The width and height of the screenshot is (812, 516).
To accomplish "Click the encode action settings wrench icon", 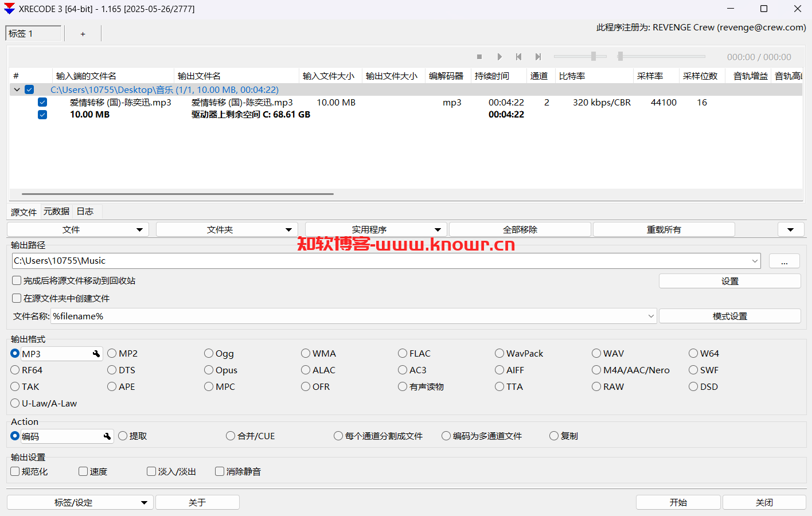I will 107,436.
